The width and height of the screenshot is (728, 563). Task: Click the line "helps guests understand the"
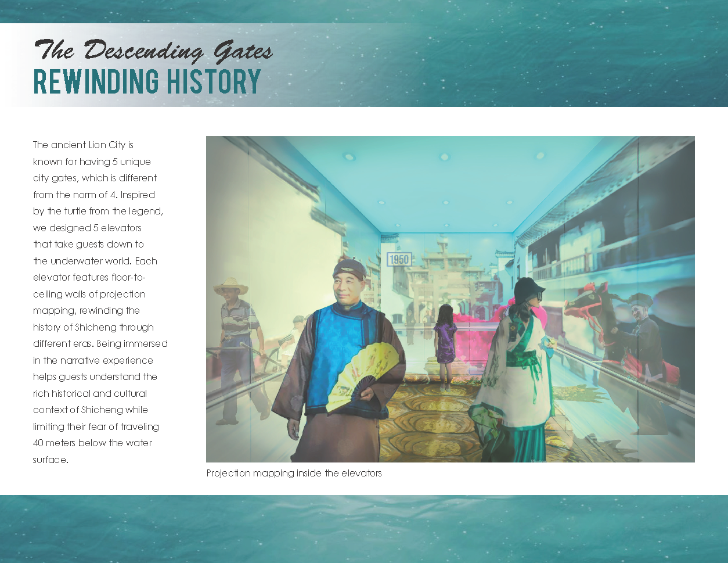coord(95,377)
